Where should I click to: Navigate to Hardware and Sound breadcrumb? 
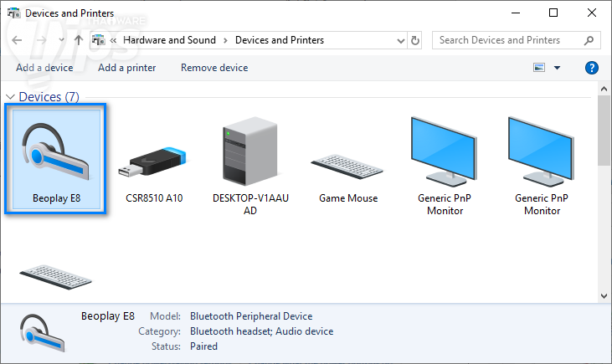coord(169,40)
